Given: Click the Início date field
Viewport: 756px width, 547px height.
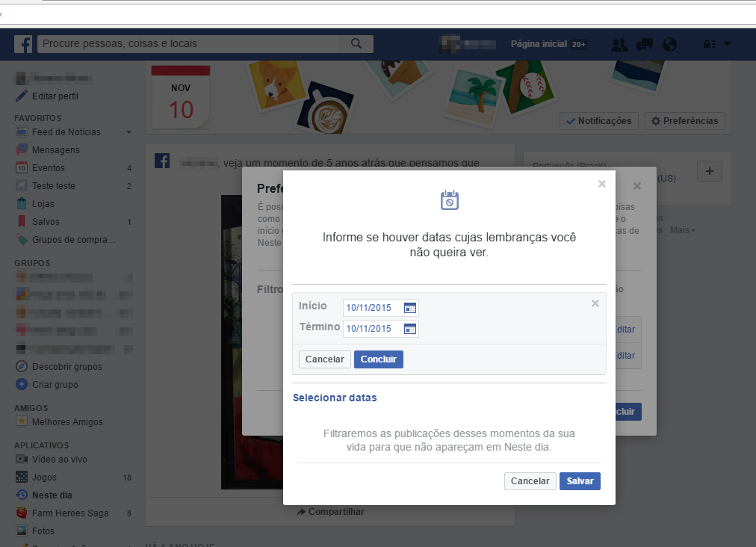Looking at the screenshot, I should pos(372,308).
